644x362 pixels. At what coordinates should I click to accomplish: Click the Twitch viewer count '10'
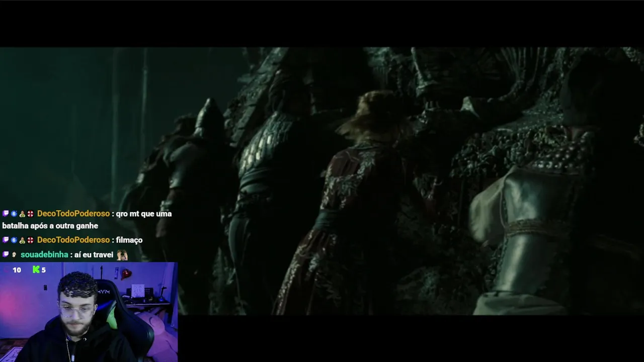17,270
